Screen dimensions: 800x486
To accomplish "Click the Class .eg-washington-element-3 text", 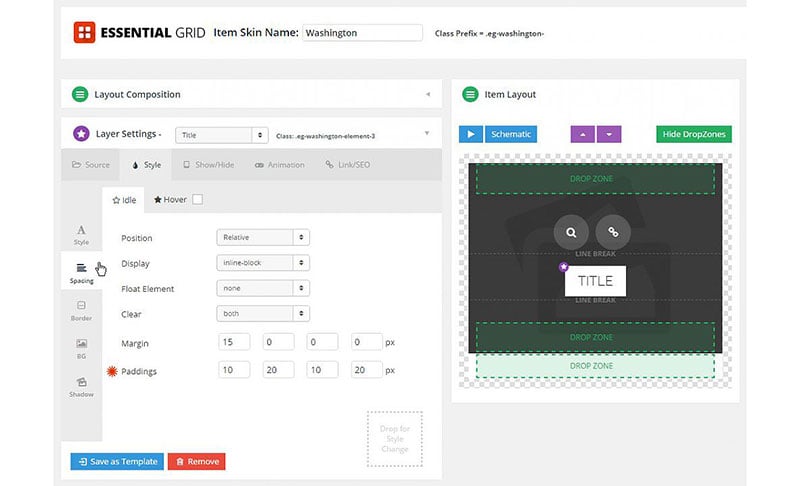I will [x=326, y=136].
